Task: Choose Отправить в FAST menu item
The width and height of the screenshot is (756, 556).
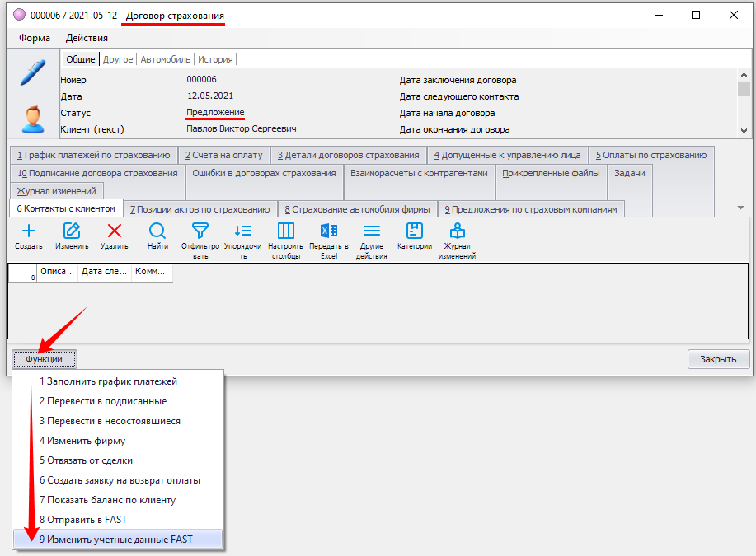Action: tap(82, 520)
